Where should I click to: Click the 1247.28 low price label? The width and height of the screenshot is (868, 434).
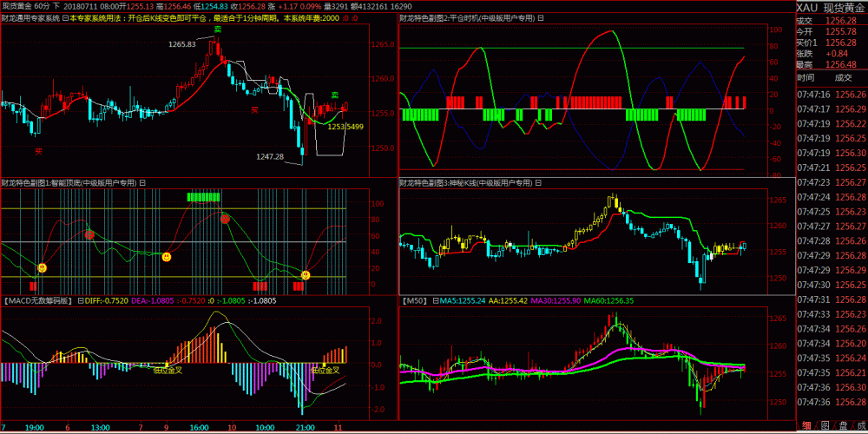[270, 156]
